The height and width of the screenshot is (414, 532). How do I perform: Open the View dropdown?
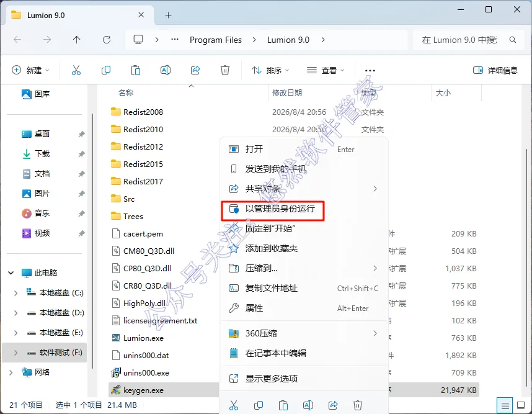point(326,70)
